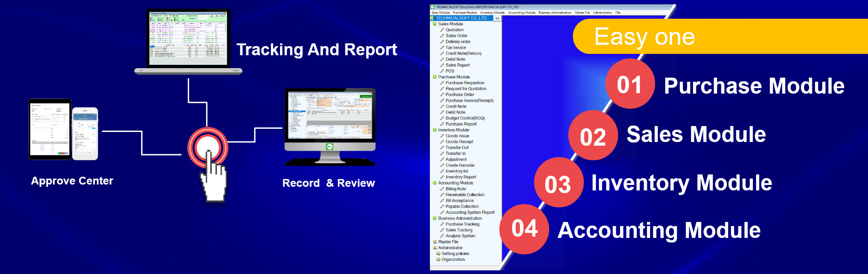The width and height of the screenshot is (868, 274).
Task: Open Inventory Report in the tree
Action: click(x=461, y=177)
